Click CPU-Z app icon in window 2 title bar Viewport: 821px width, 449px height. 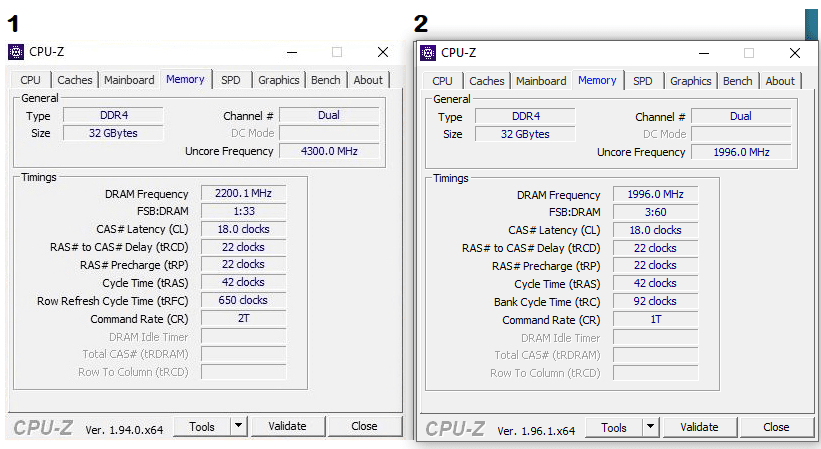click(x=428, y=53)
